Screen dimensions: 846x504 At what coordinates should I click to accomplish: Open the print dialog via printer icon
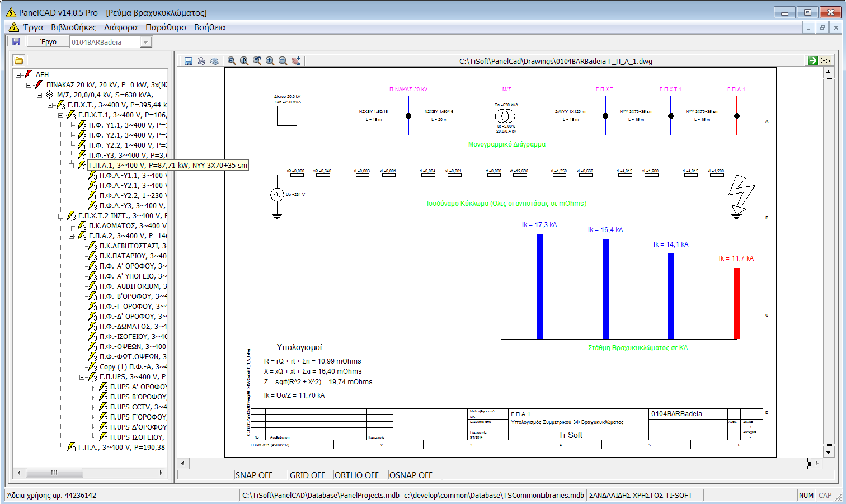[x=201, y=62]
